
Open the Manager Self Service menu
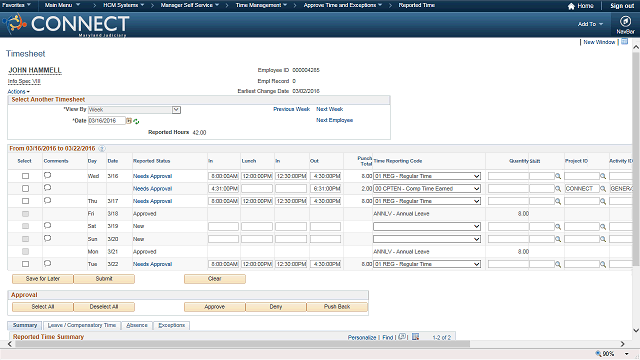coord(189,5)
